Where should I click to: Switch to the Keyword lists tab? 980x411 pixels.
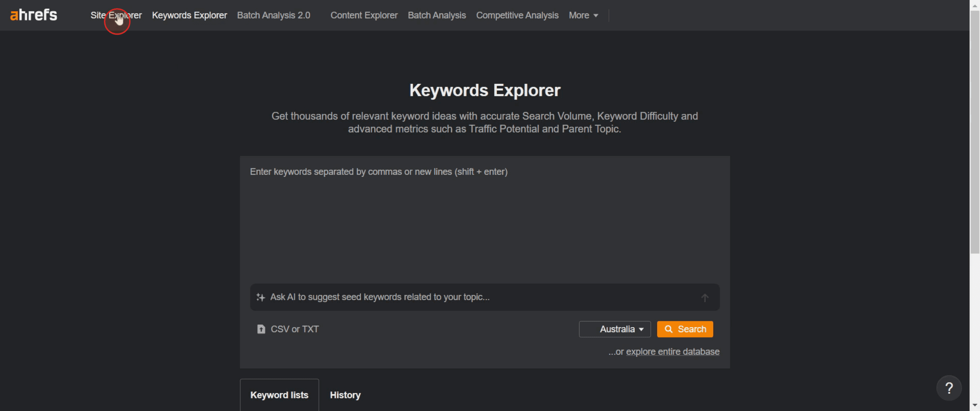coord(279,395)
